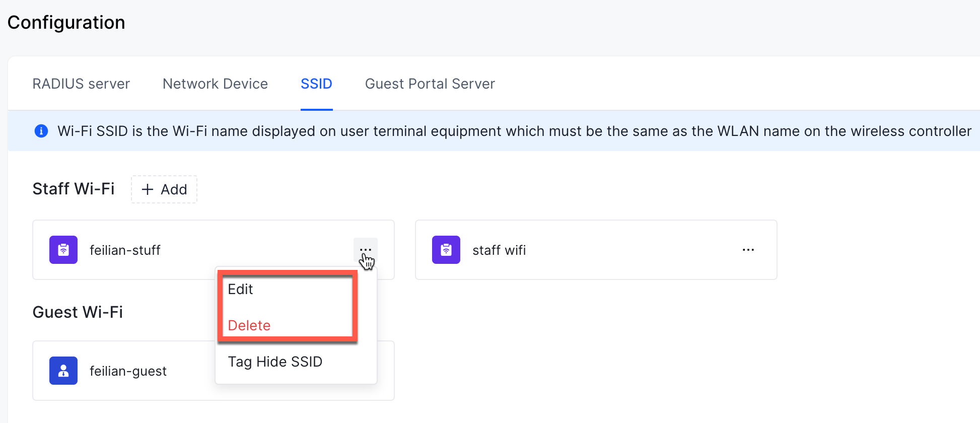
Task: Click the Add button next to Staff Wi-Fi
Action: pyautogui.click(x=164, y=189)
